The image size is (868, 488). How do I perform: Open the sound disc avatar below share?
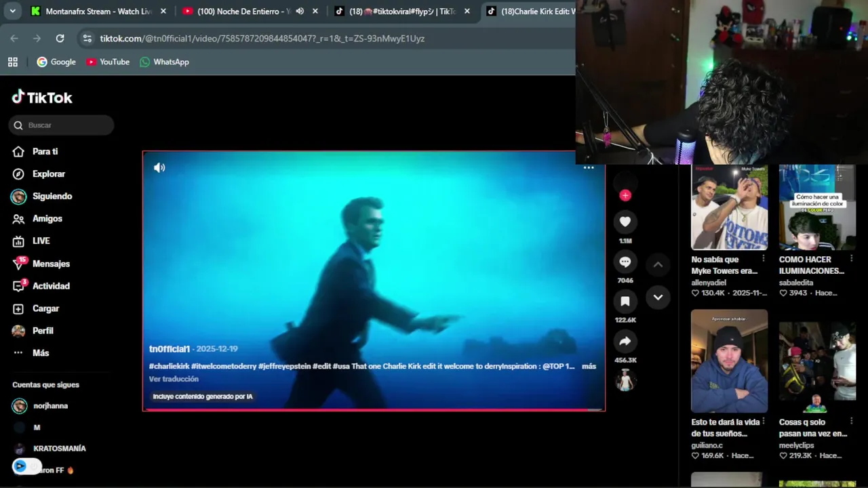tap(625, 381)
